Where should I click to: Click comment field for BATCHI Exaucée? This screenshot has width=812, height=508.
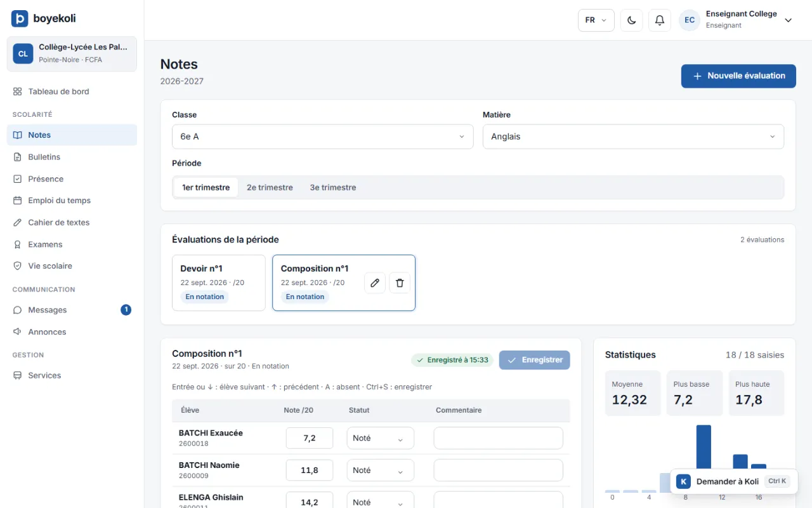click(499, 438)
